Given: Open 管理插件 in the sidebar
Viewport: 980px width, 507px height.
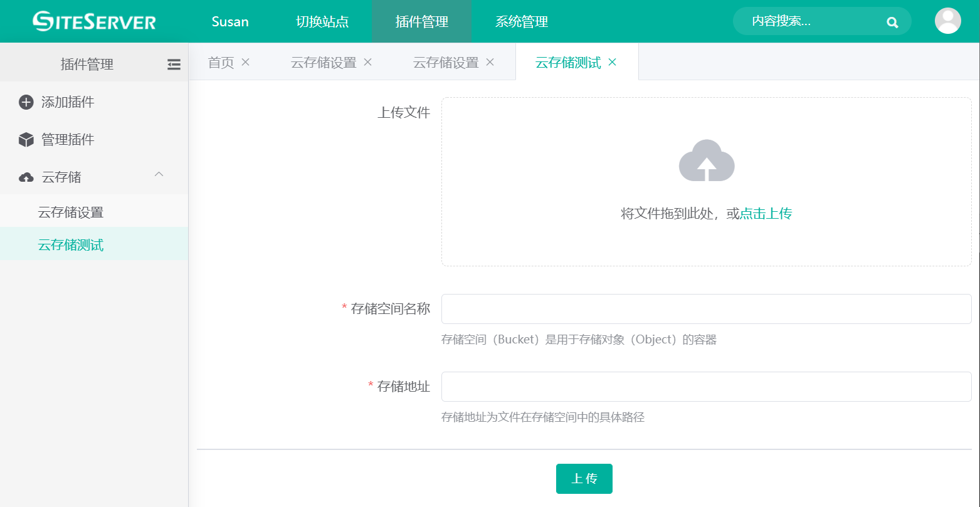Looking at the screenshot, I should 68,140.
